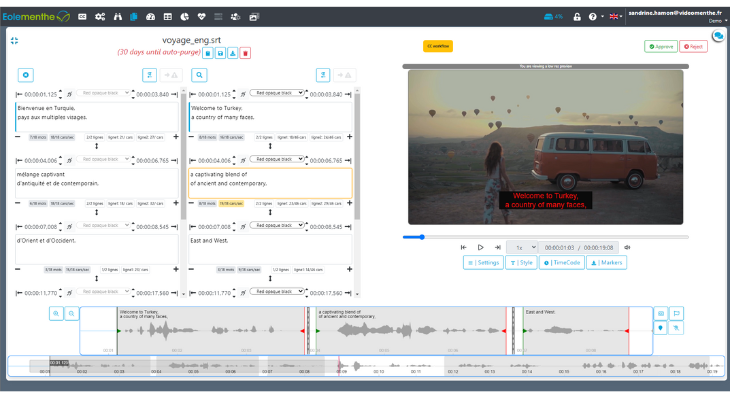Delete the file with red trash icon
The height and width of the screenshot is (400, 730).
[245, 53]
